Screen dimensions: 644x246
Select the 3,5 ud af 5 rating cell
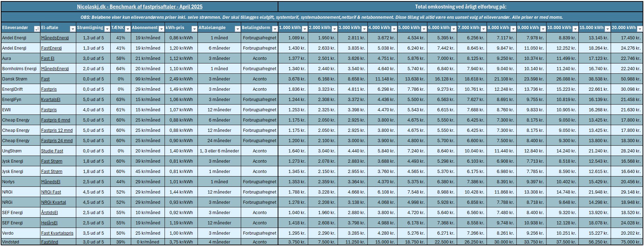(x=94, y=233)
